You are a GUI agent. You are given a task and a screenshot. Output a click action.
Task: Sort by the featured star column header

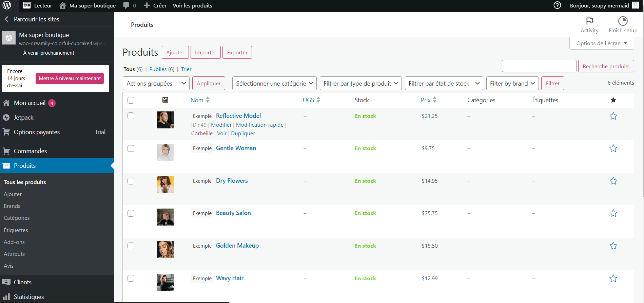613,100
